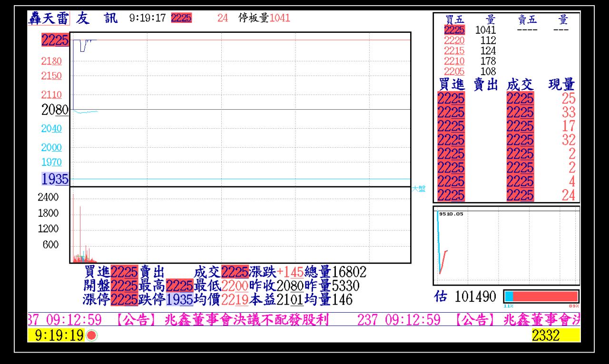Select the 2220 bid price in the five-level quotes
Screen dimensions: 609x364
tap(454, 40)
